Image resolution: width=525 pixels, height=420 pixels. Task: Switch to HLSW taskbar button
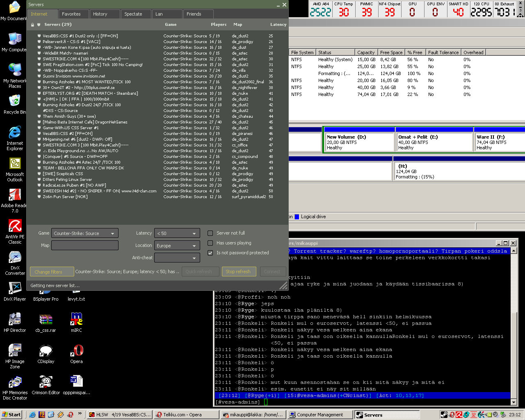coord(119,415)
